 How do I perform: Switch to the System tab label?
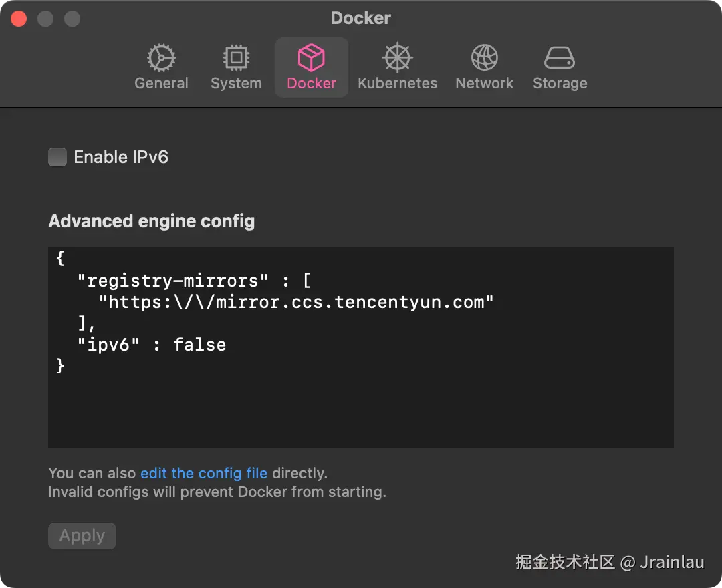[x=236, y=84]
